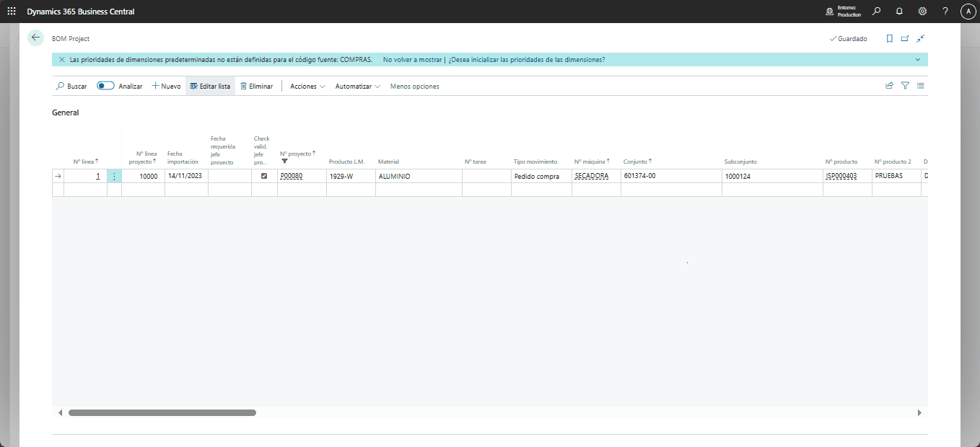Image resolution: width=980 pixels, height=447 pixels.
Task: Click the General section heading
Action: 66,112
